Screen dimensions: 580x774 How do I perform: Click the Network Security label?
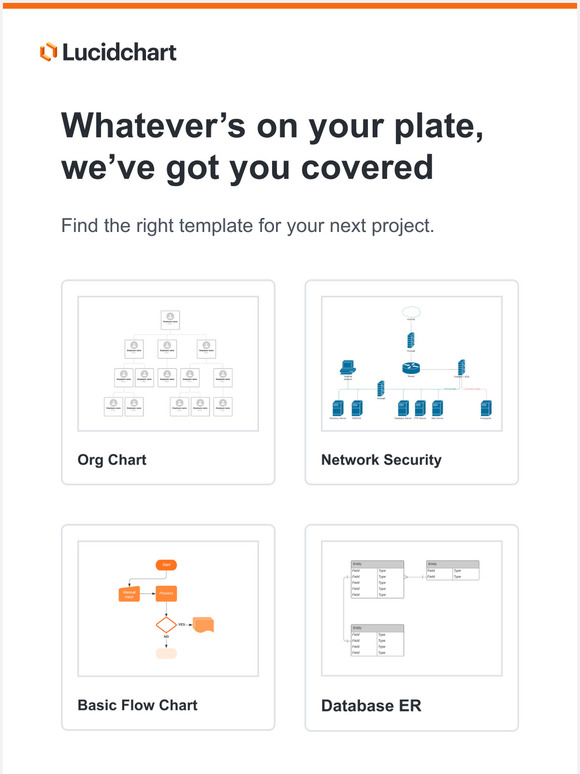click(x=381, y=460)
